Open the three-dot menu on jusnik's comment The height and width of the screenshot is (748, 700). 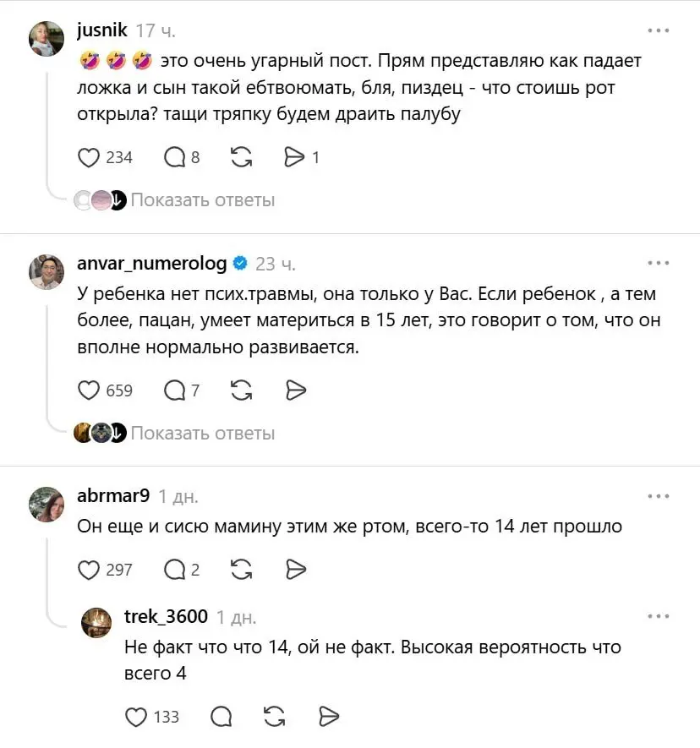click(659, 30)
